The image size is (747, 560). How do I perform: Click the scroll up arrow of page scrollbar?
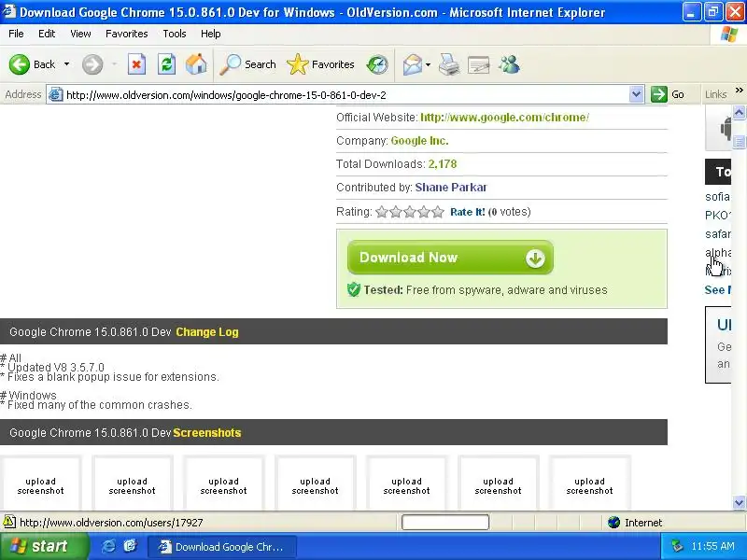coord(739,113)
